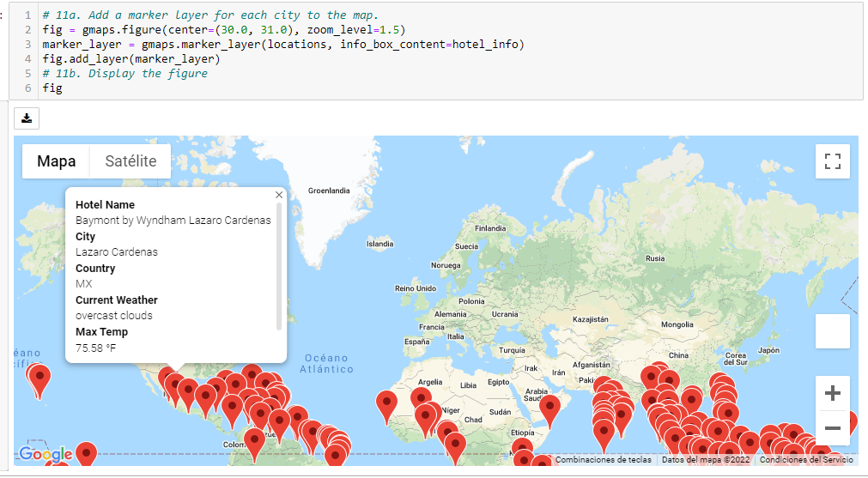Click the 'Rusia' map label

click(655, 258)
